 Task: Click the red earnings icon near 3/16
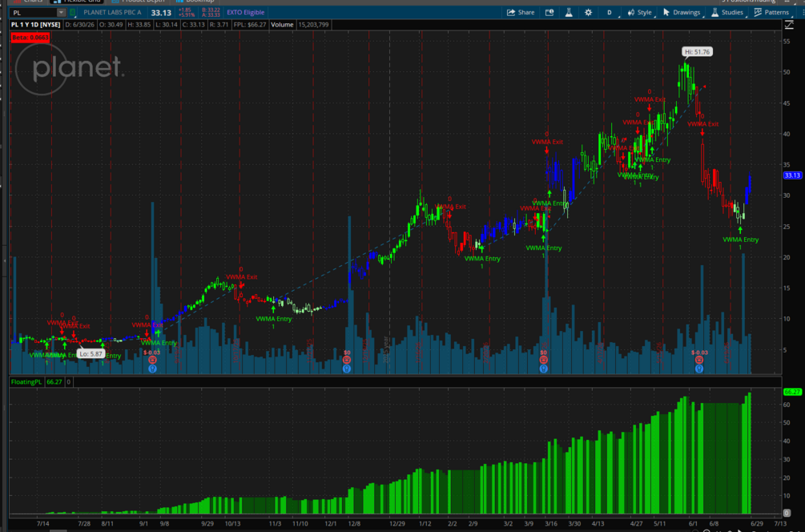point(544,360)
